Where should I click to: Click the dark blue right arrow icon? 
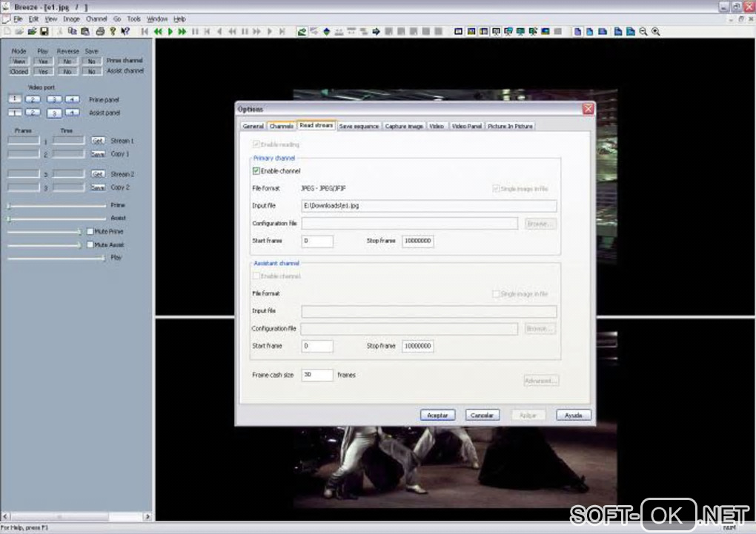(x=376, y=32)
